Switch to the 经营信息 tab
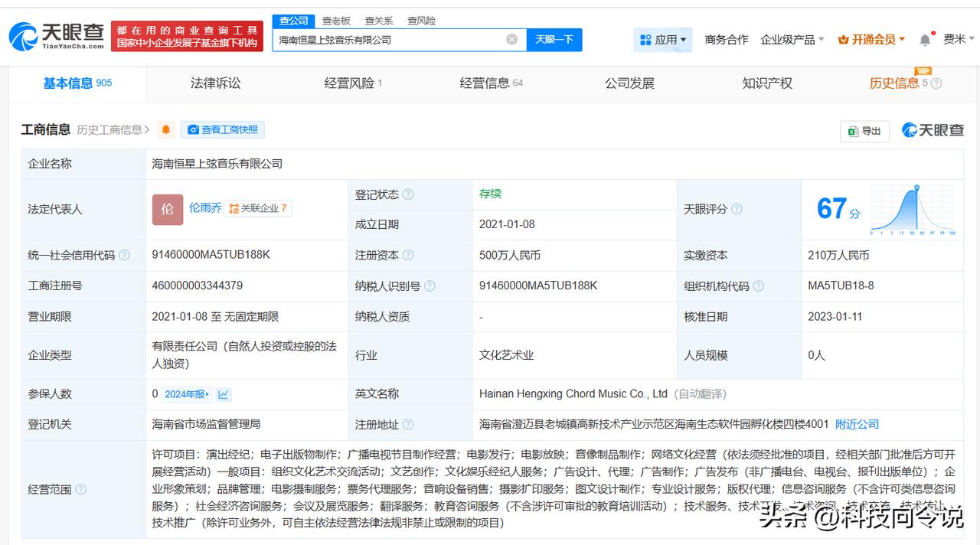The image size is (980, 545). tap(492, 83)
